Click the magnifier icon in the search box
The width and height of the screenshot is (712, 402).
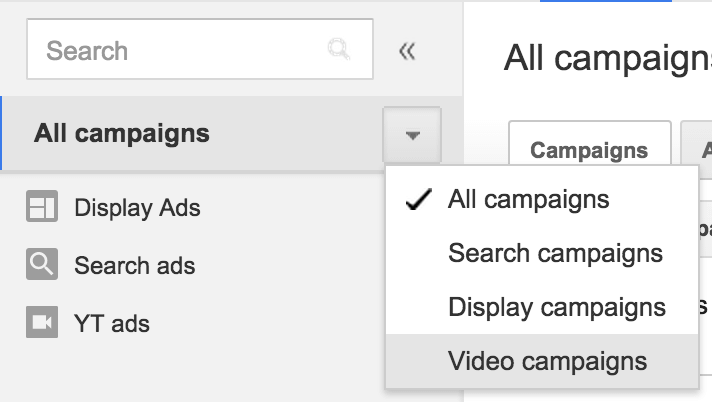(x=340, y=50)
